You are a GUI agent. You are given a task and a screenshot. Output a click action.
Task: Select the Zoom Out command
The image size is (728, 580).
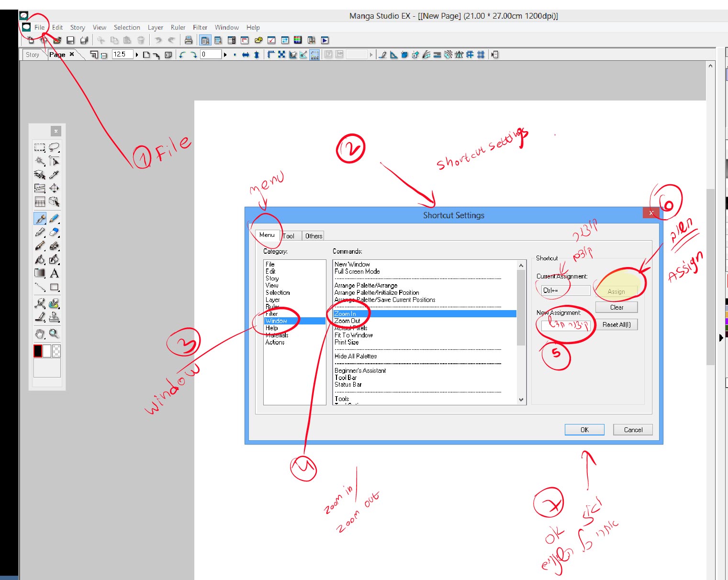347,321
